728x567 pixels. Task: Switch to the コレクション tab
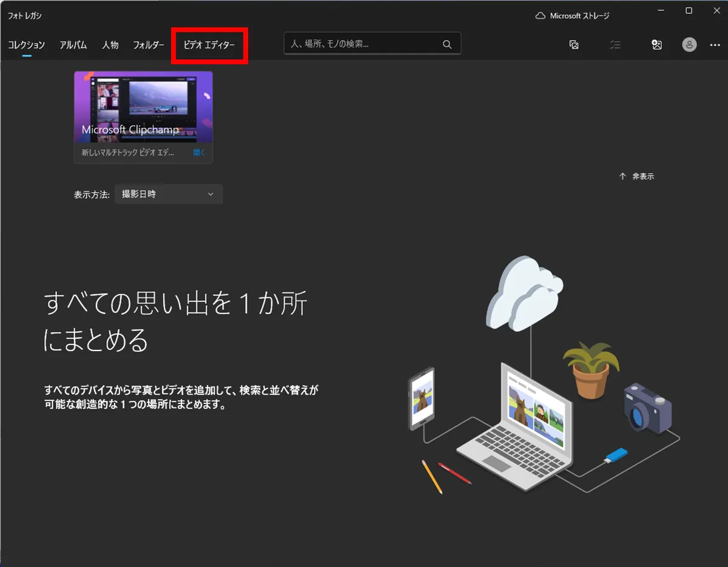[27, 44]
